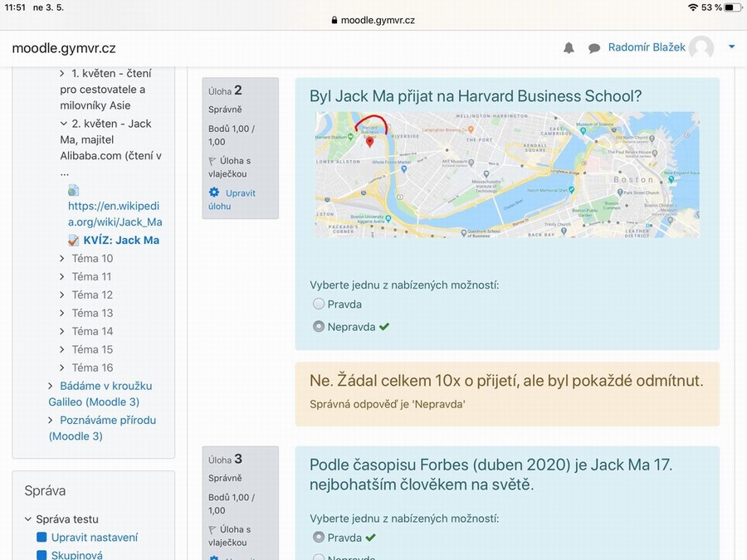This screenshot has width=747, height=560.
Task: Expand Poznáváme přírodu course
Action: [51, 420]
